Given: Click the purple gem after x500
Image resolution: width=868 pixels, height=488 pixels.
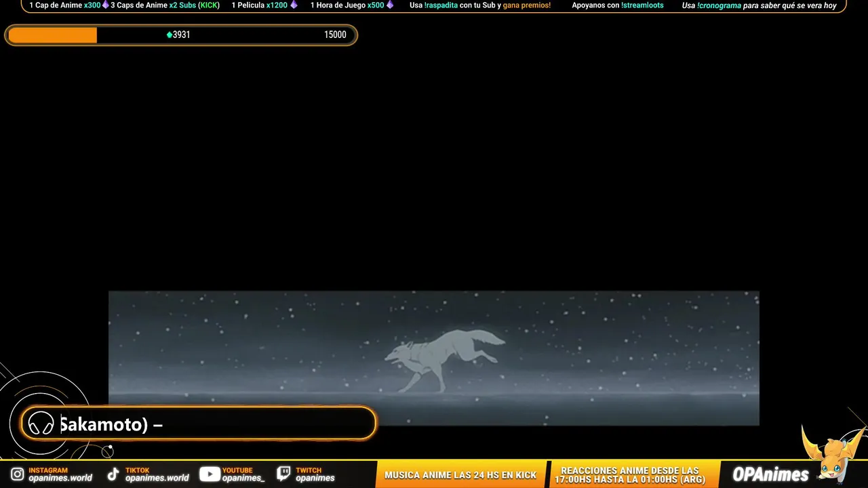Looking at the screenshot, I should [x=390, y=5].
